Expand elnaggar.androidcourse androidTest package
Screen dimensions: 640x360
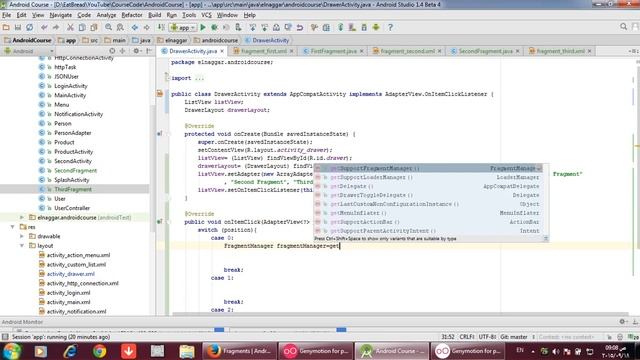(x=22, y=218)
